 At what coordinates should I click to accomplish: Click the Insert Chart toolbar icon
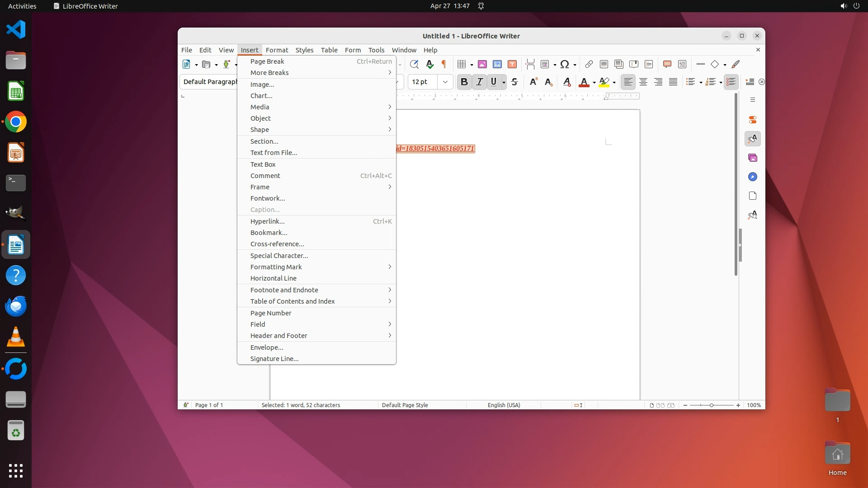pos(497,64)
